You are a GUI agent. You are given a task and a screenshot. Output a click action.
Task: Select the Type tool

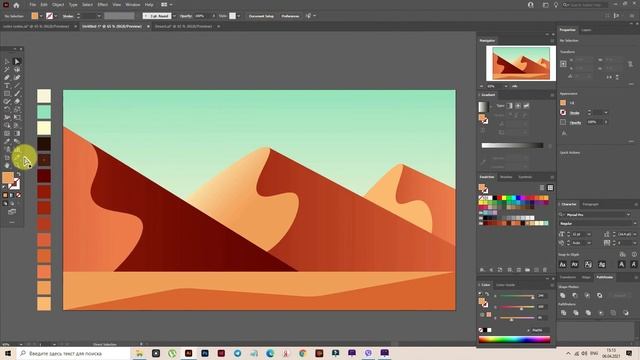pyautogui.click(x=7, y=85)
